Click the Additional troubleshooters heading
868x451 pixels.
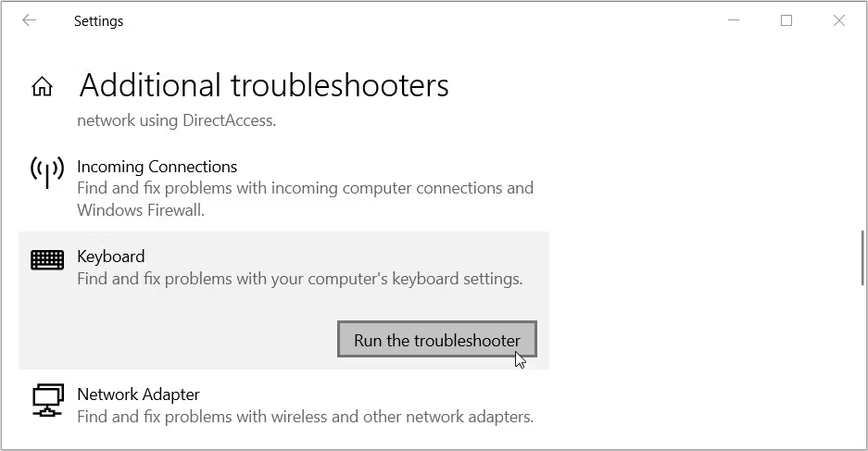pos(264,85)
